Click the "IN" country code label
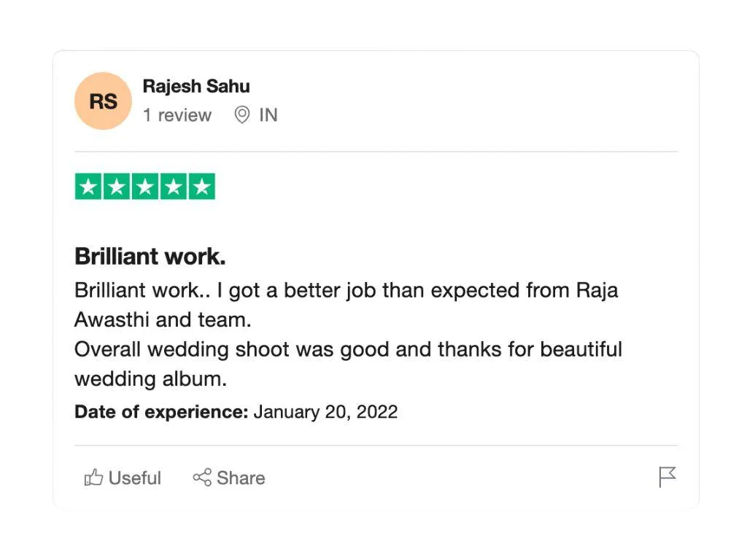This screenshot has width=747, height=560. pyautogui.click(x=268, y=114)
